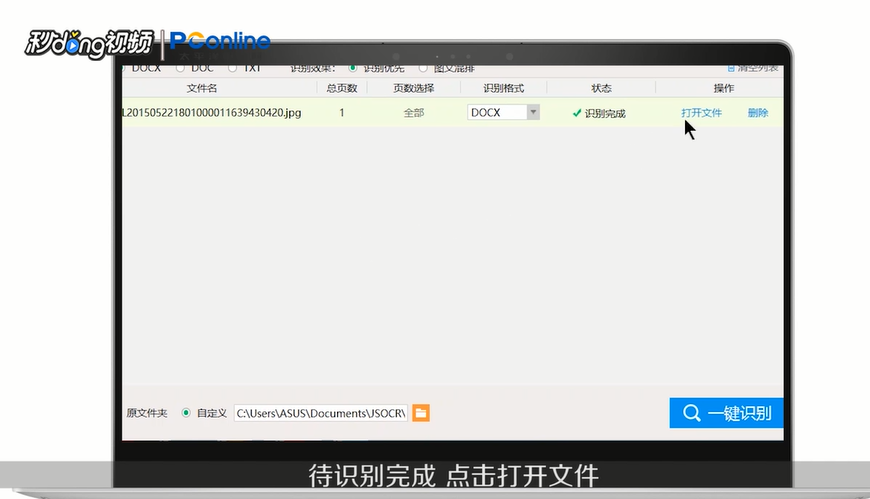The width and height of the screenshot is (870, 499).
Task: Click the 操作 column header
Action: (x=724, y=88)
